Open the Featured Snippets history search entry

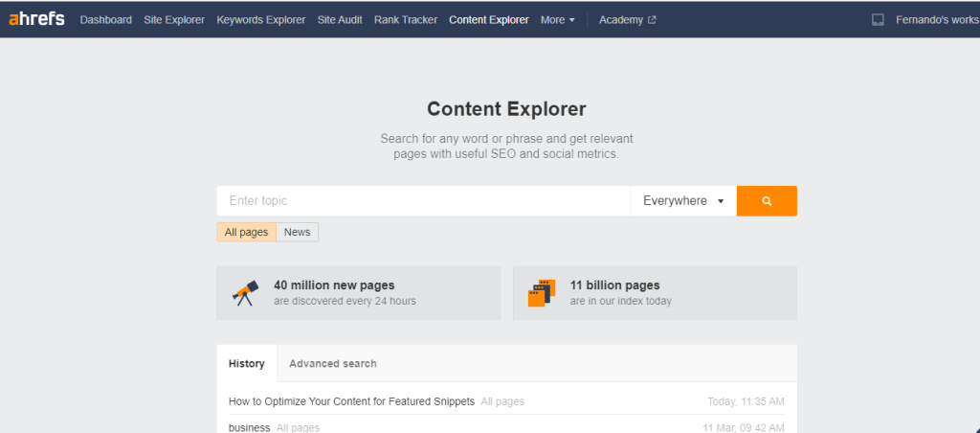click(x=351, y=401)
